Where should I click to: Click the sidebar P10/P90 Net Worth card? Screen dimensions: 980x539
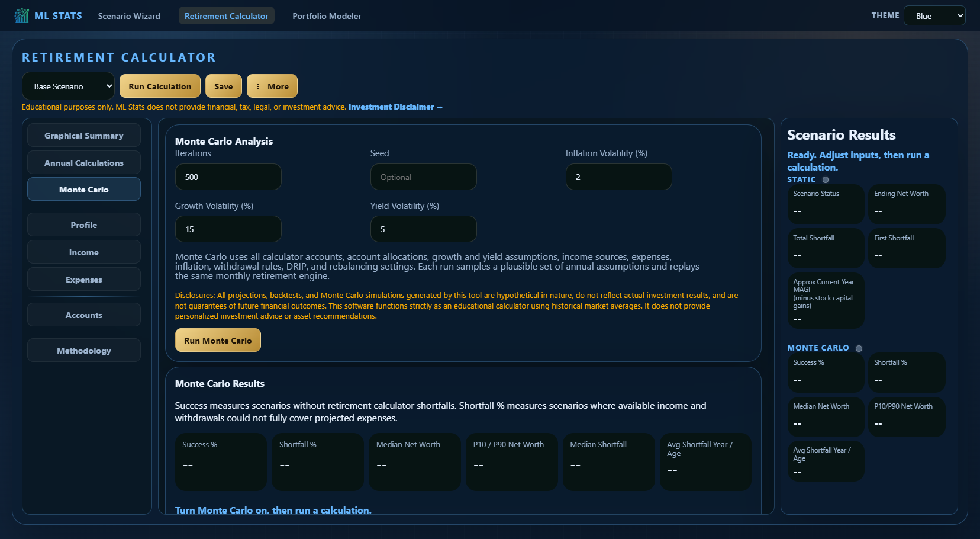tap(907, 417)
